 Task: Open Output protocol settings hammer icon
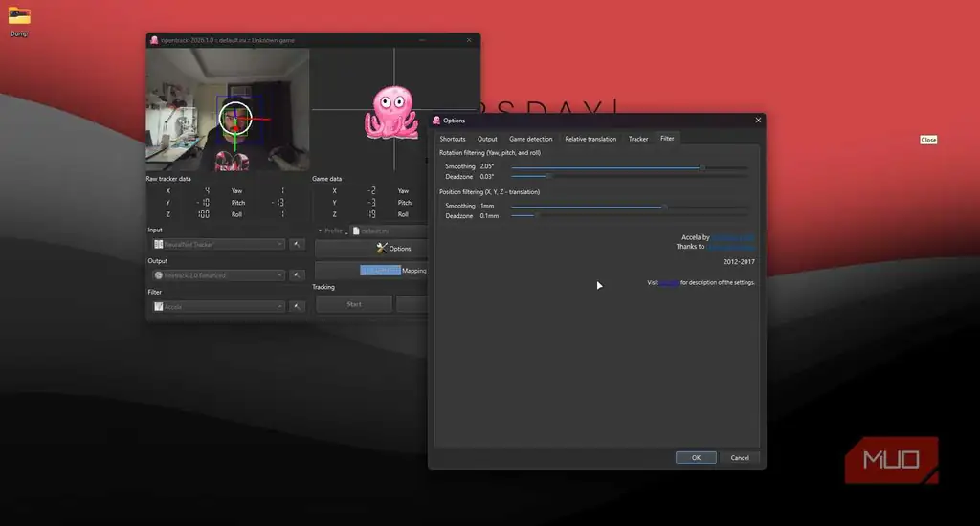pyautogui.click(x=297, y=275)
